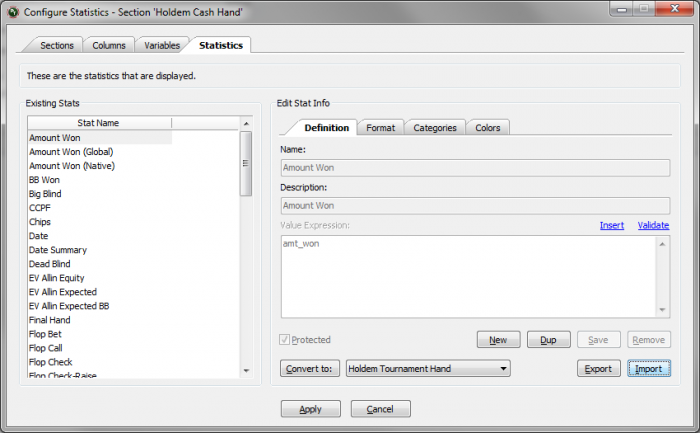Image resolution: width=700 pixels, height=433 pixels.
Task: Click the New button
Action: click(x=498, y=340)
